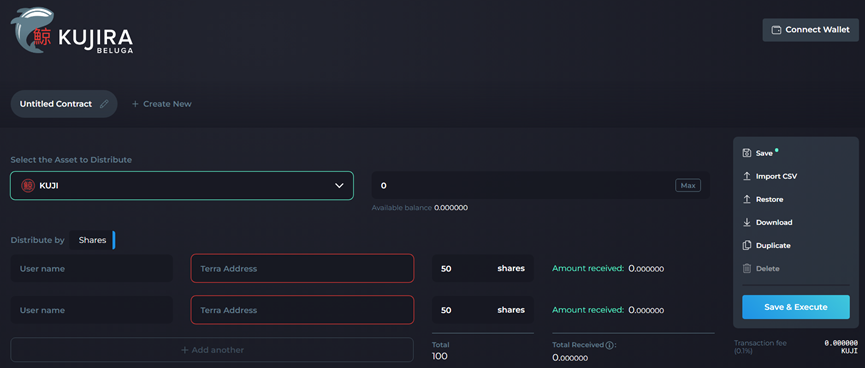Click the wallet icon in Connect Wallet

[776, 30]
